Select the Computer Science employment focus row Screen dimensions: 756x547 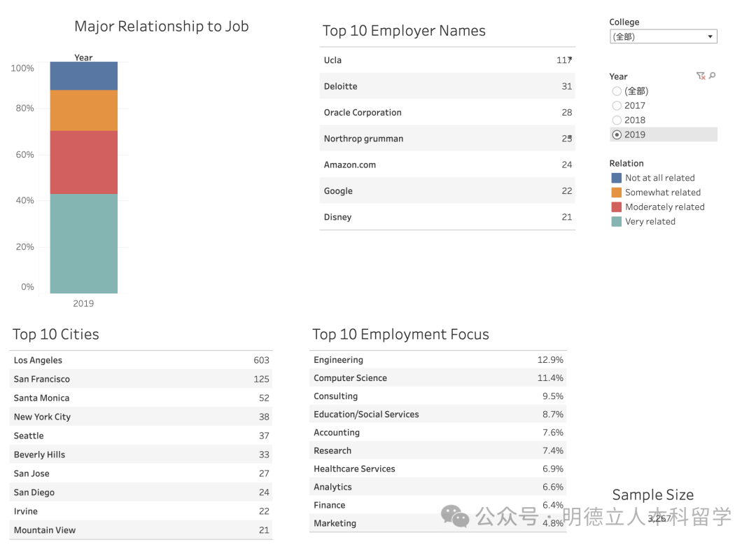(438, 378)
